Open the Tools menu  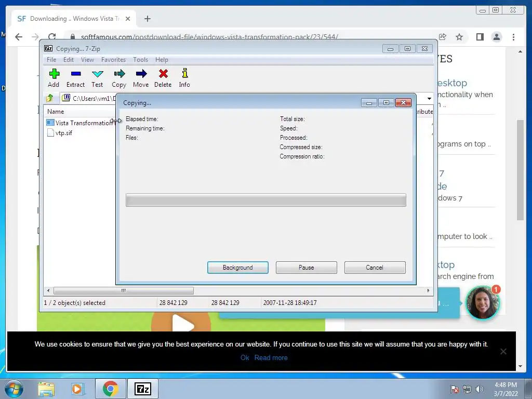click(140, 60)
